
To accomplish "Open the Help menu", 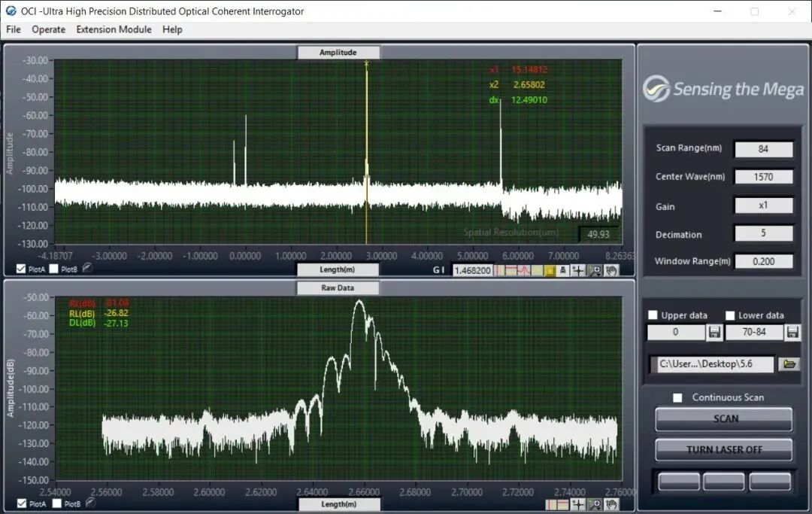I will point(172,29).
